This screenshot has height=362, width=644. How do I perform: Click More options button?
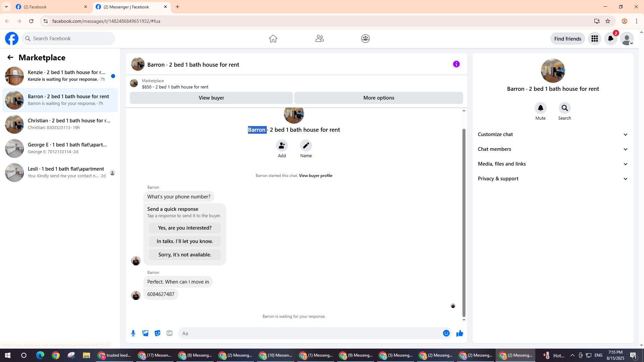[x=379, y=98]
